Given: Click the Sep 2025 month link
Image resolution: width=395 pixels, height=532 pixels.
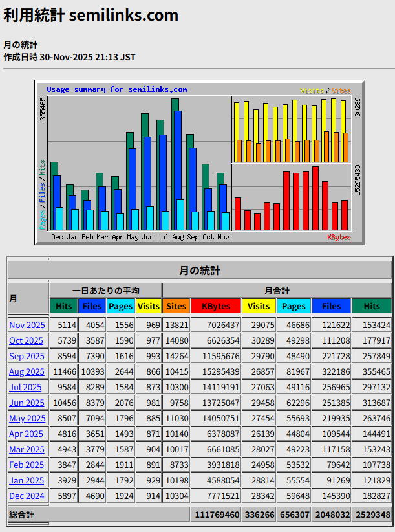Looking at the screenshot, I should [27, 356].
